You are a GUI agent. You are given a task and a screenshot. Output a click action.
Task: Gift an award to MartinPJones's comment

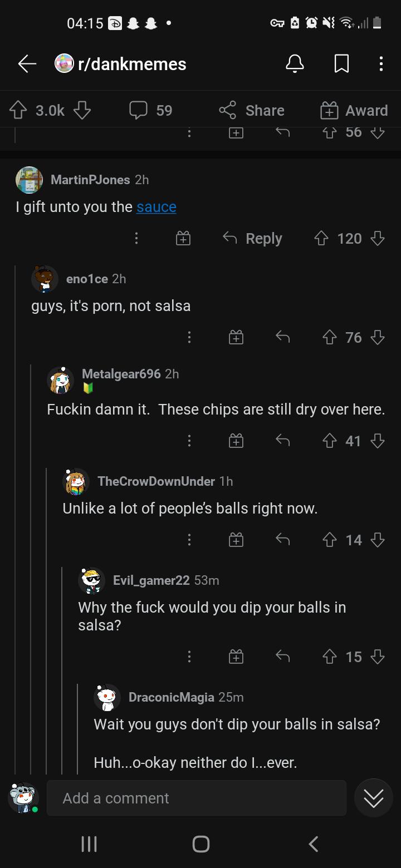tap(183, 238)
